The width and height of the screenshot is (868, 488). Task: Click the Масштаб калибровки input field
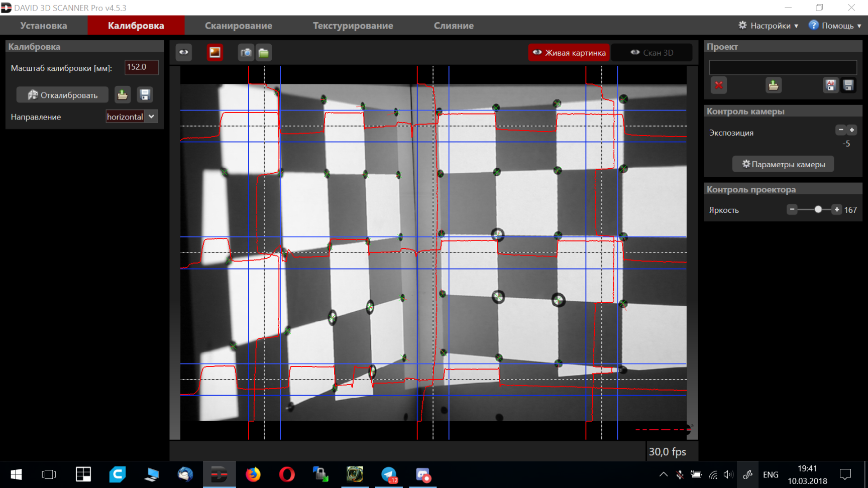tap(141, 67)
